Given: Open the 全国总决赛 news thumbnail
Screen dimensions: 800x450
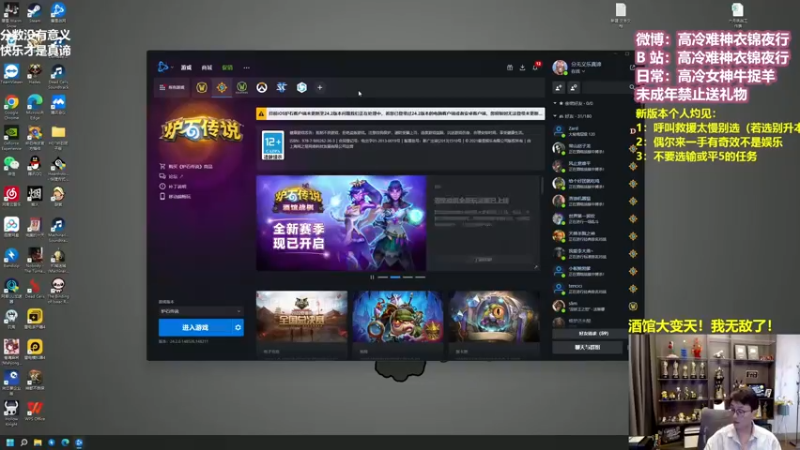Looking at the screenshot, I should pos(302,316).
